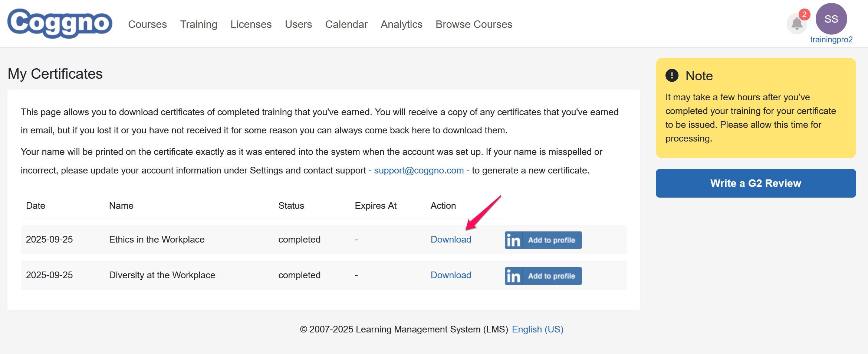The width and height of the screenshot is (868, 354).
Task: Click the My Certificates heading
Action: point(55,74)
